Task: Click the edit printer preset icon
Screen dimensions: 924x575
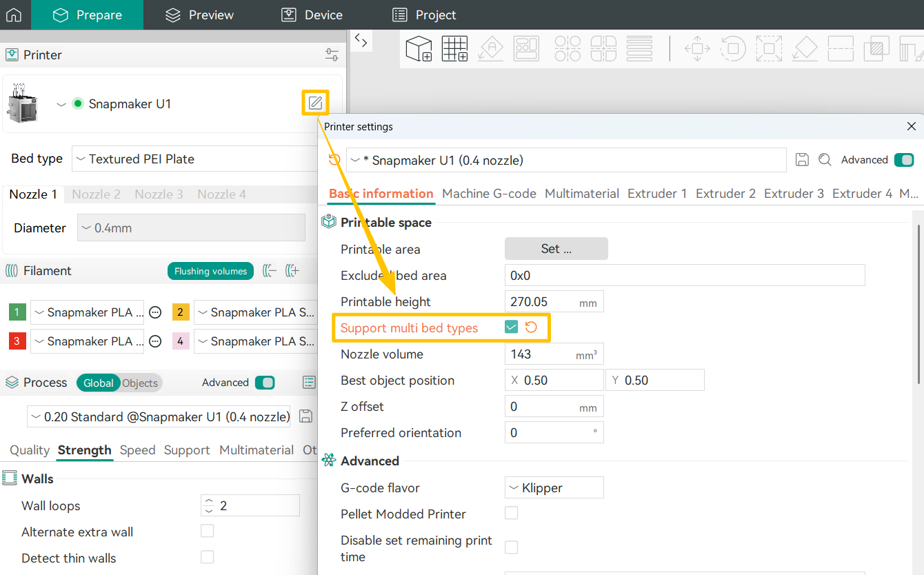Action: tap(315, 103)
